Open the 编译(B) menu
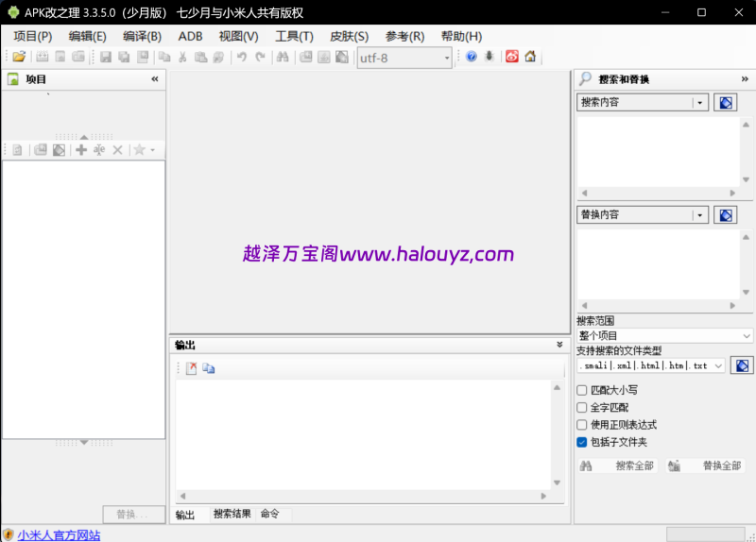The image size is (756, 542). 142,37
